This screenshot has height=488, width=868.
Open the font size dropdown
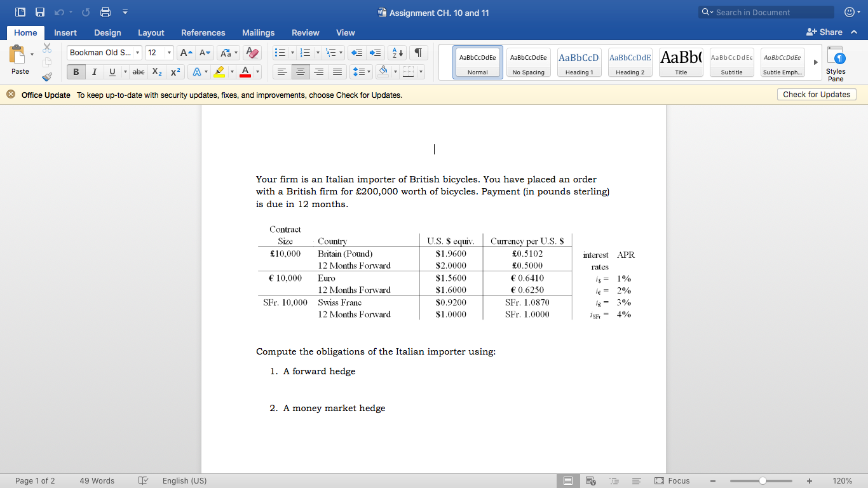(x=170, y=53)
